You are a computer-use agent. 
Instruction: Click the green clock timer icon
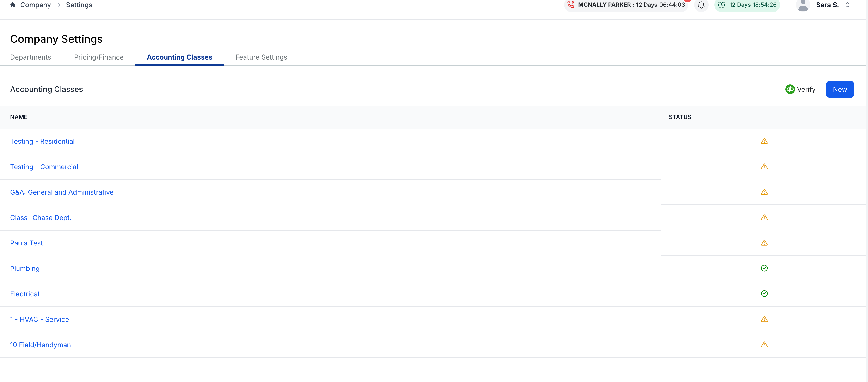(721, 5)
